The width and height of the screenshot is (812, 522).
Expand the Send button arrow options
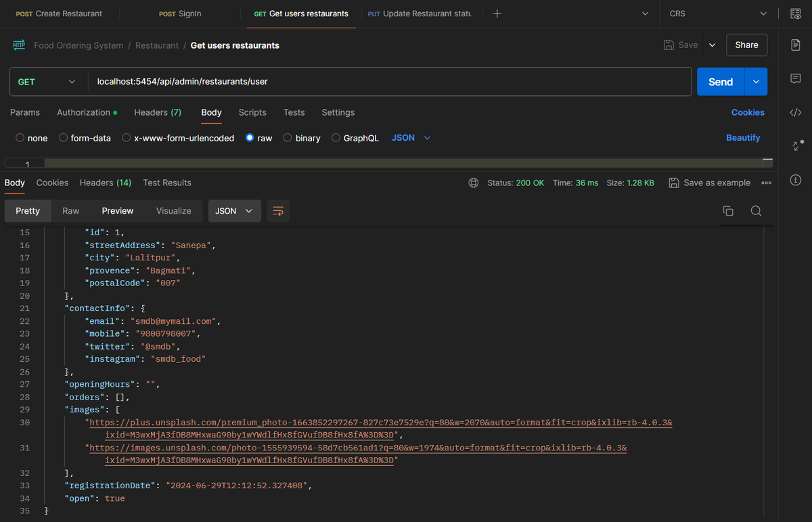point(756,82)
